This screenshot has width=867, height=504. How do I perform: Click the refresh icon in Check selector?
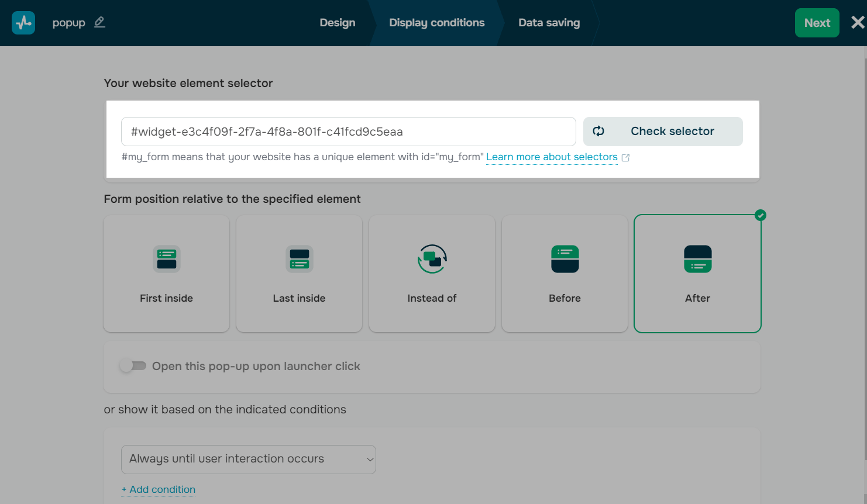598,131
